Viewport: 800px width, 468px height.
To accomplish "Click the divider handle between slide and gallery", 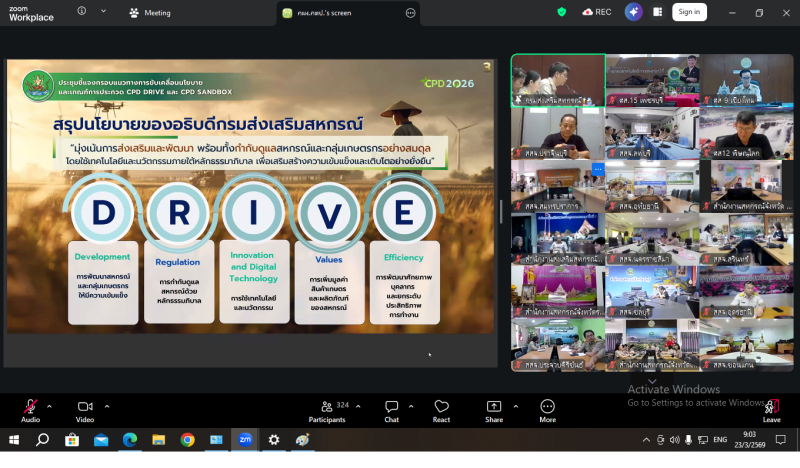I will coord(502,212).
